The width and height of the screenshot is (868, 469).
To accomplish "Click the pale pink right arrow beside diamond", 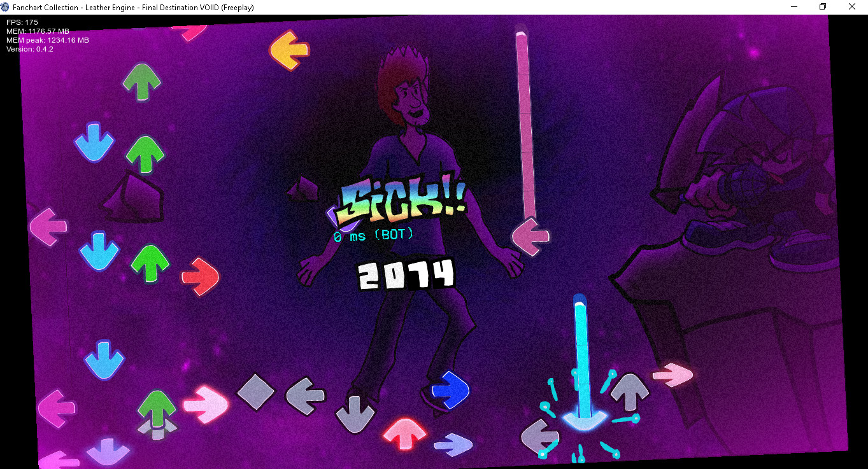I will point(206,403).
